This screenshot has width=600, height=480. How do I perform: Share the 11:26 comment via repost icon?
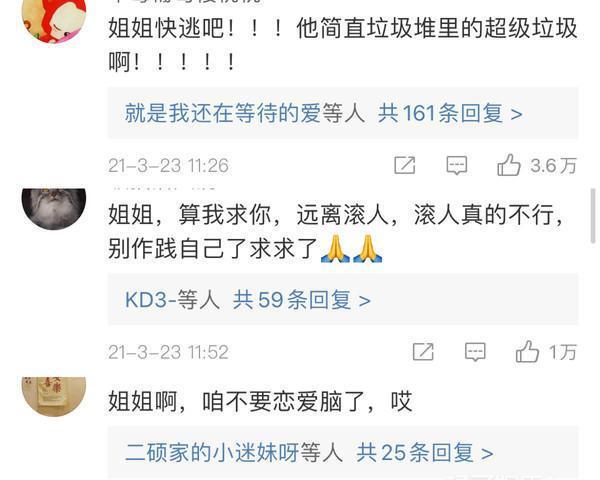point(404,165)
